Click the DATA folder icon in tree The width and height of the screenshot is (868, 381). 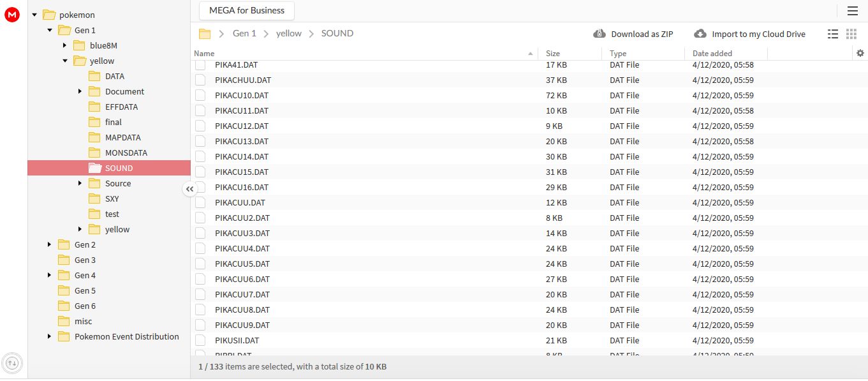tap(94, 76)
